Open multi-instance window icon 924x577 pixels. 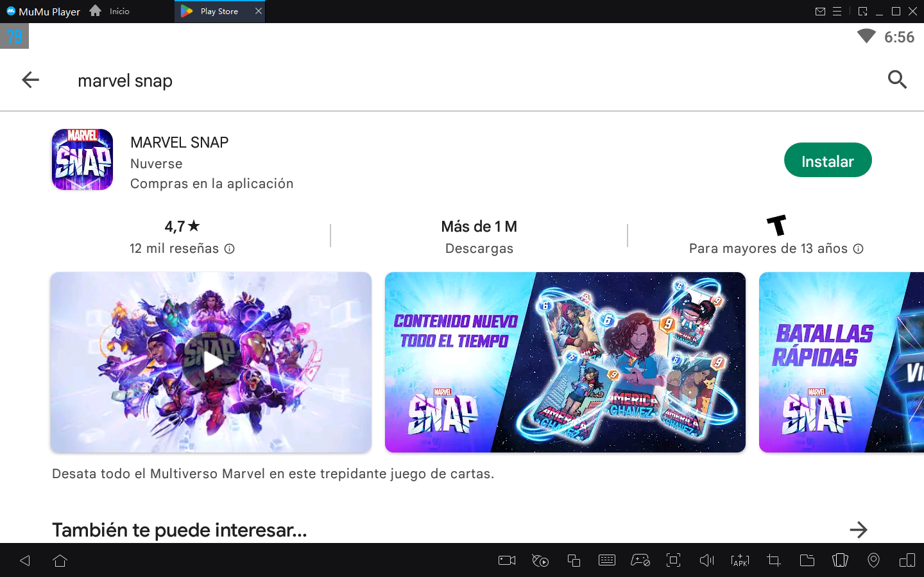pos(574,561)
